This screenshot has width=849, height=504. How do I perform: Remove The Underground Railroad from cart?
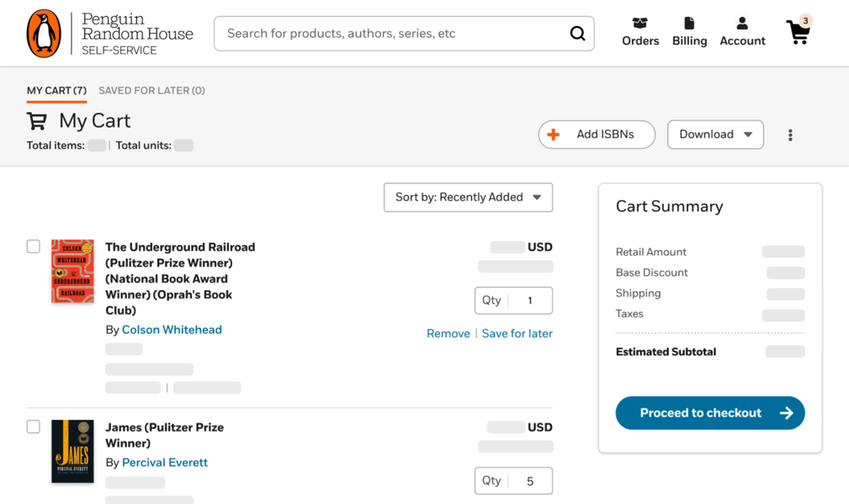point(448,333)
